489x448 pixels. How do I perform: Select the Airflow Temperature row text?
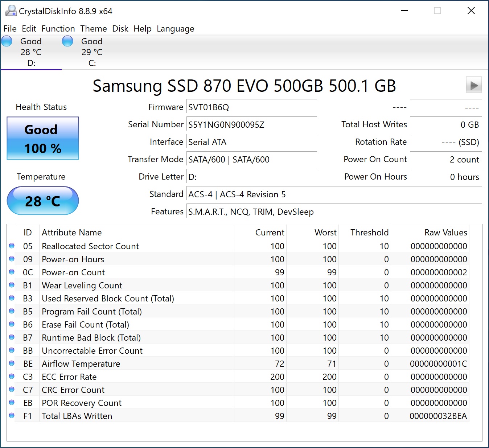pos(81,364)
